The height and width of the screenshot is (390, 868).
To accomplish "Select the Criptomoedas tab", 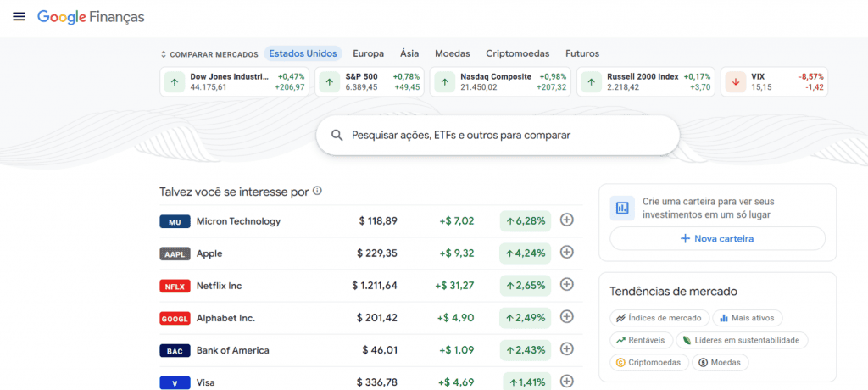I will (x=517, y=53).
